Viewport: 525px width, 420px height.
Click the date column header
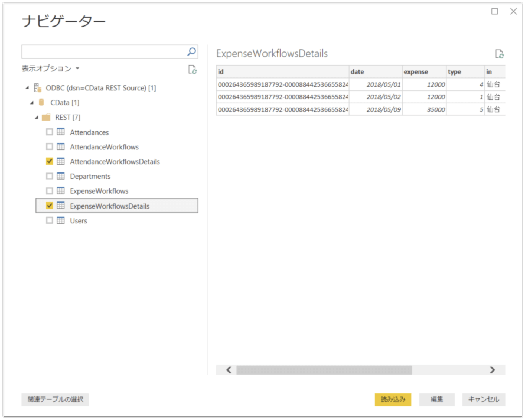tap(376, 72)
